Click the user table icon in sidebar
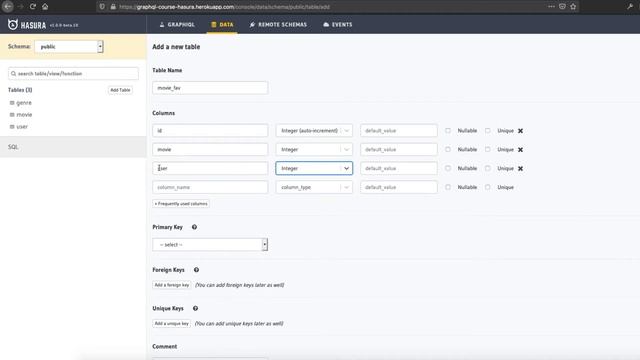 point(12,127)
